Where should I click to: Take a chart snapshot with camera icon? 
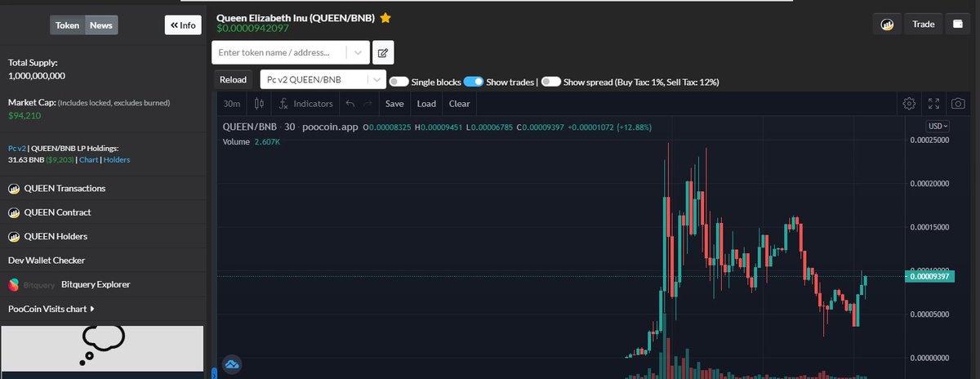(959, 104)
